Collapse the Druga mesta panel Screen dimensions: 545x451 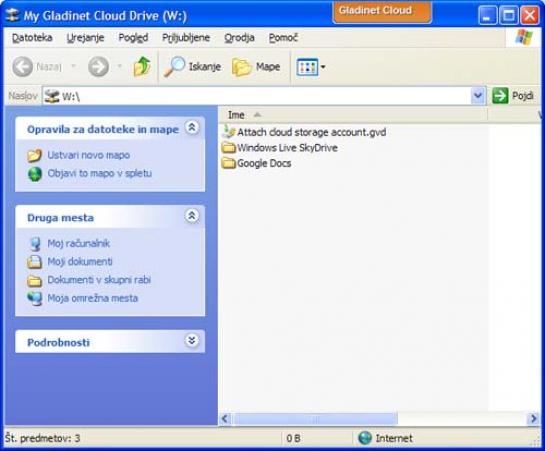coord(192,216)
